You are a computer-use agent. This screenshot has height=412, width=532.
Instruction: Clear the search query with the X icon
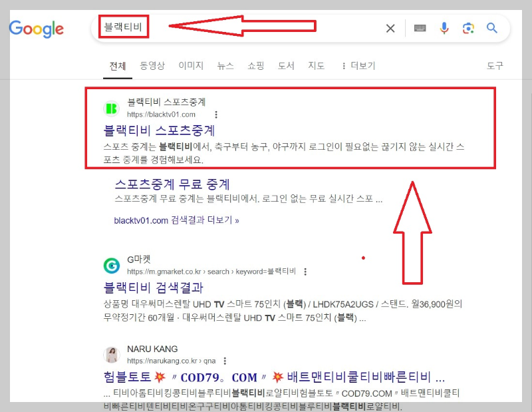pyautogui.click(x=390, y=28)
